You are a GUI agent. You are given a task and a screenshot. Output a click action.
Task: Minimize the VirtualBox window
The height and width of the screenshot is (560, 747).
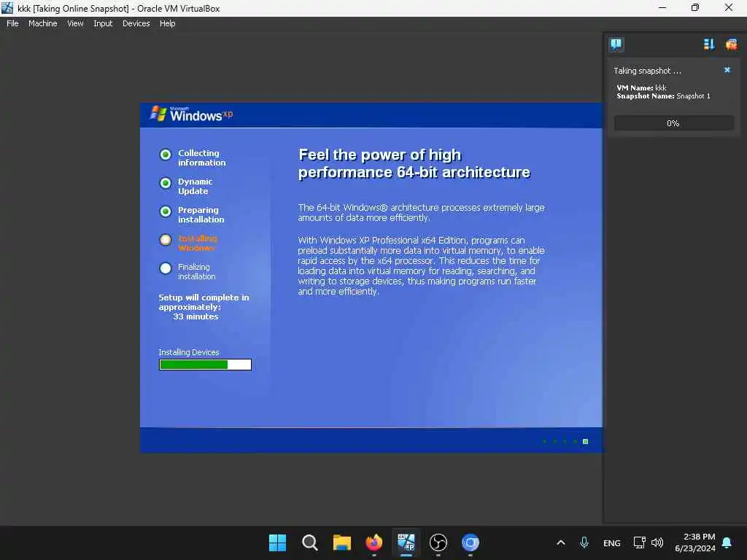click(x=662, y=7)
